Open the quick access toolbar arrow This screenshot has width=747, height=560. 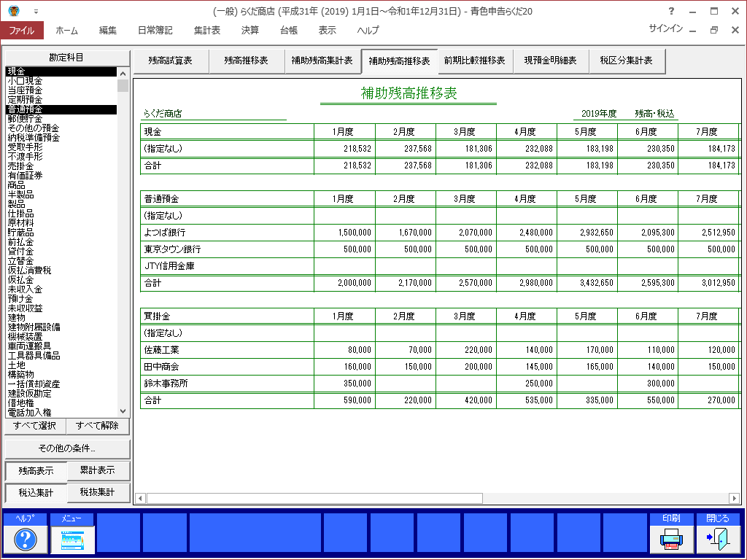click(36, 11)
